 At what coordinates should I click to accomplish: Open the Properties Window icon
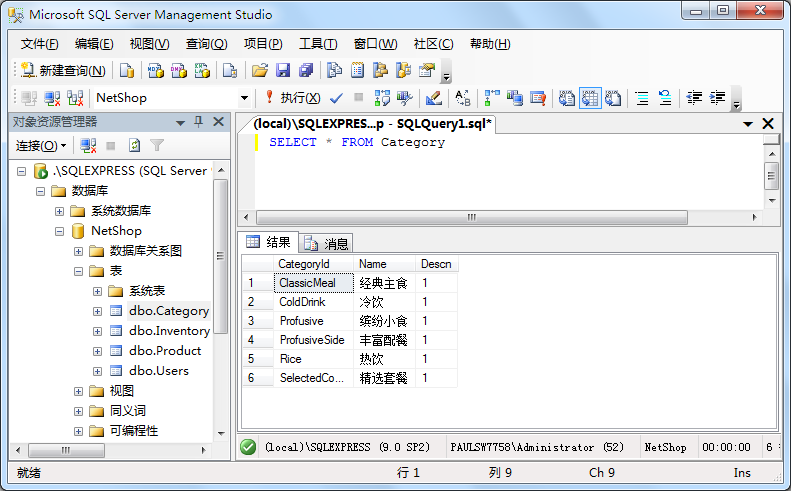(x=427, y=70)
